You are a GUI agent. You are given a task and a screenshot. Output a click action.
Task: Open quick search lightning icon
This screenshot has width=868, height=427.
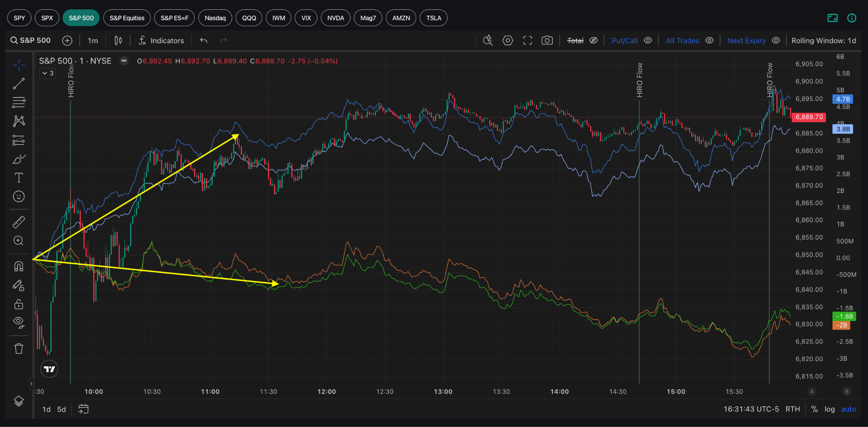488,40
